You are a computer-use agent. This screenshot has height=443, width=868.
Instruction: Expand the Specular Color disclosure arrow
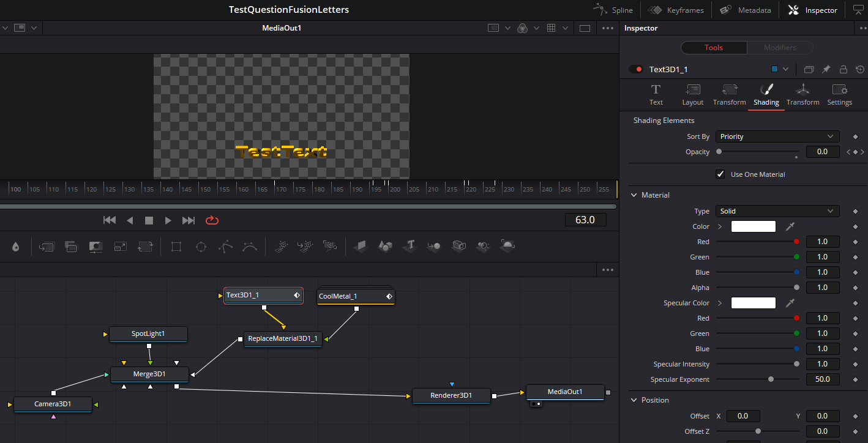pos(720,303)
